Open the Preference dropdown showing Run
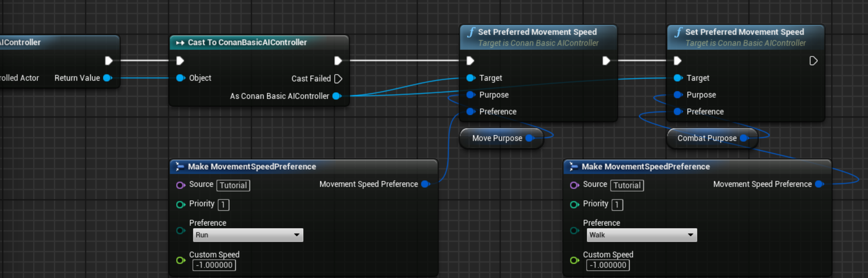 [x=248, y=235]
